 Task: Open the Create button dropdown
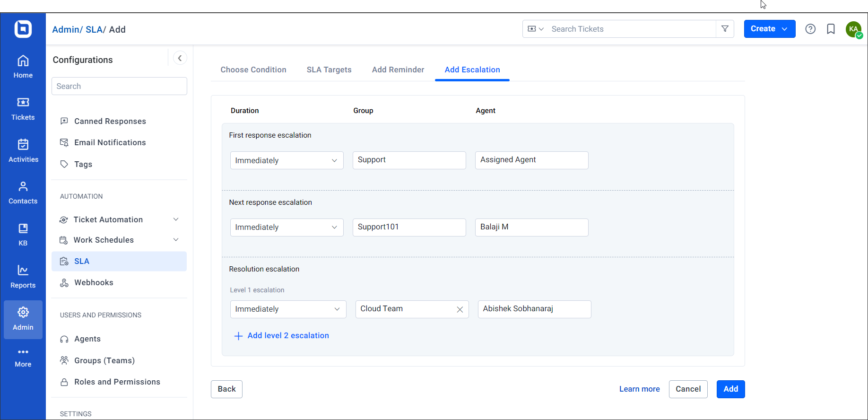click(x=770, y=29)
